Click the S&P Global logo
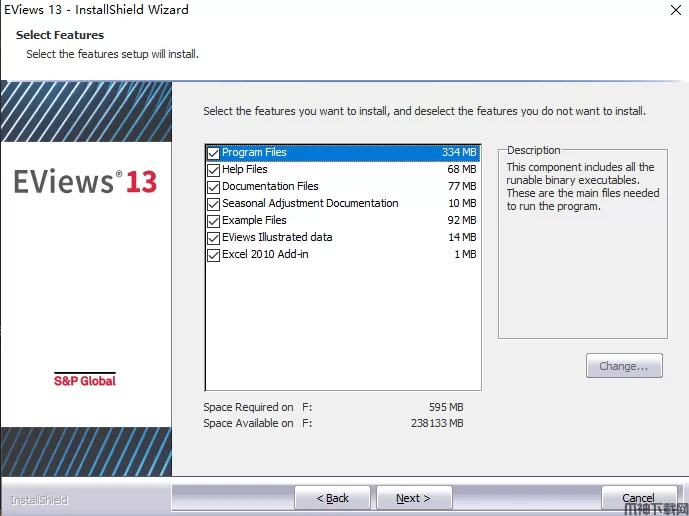 [x=85, y=380]
